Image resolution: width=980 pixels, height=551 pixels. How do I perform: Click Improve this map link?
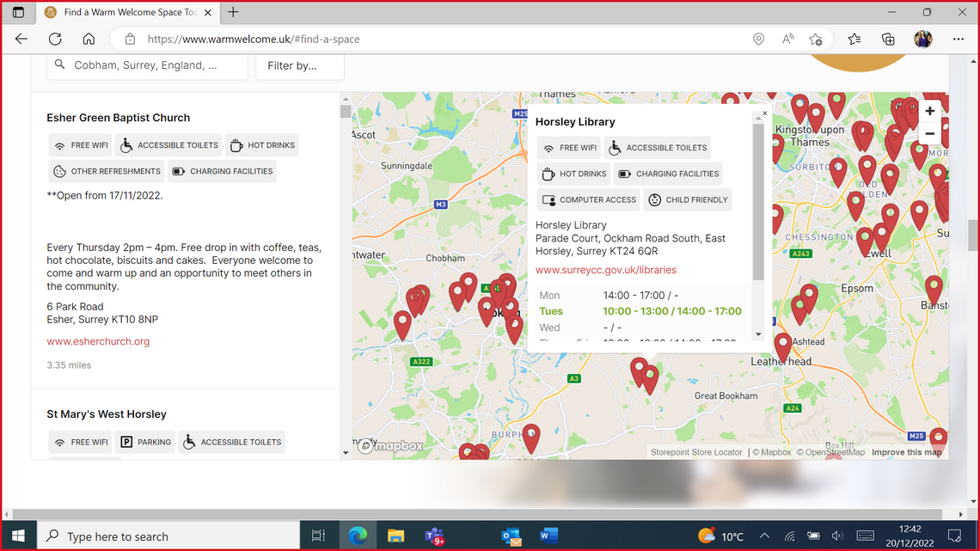(906, 452)
